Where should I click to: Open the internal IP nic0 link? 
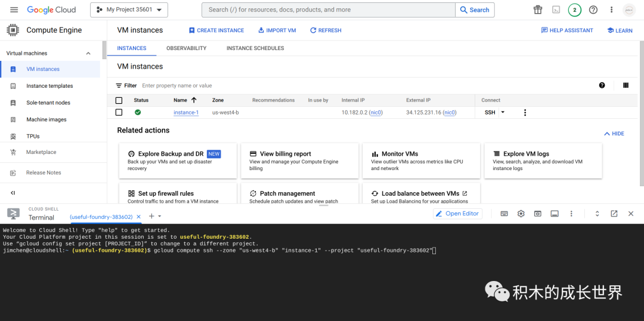click(x=376, y=113)
